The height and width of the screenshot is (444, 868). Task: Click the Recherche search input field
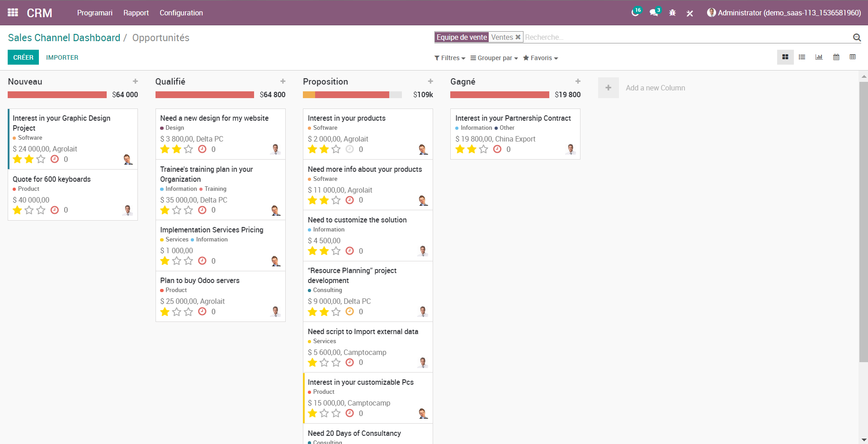(687, 37)
